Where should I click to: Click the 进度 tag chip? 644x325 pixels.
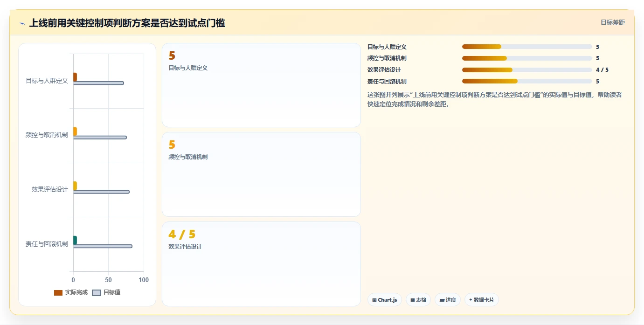pyautogui.click(x=448, y=300)
